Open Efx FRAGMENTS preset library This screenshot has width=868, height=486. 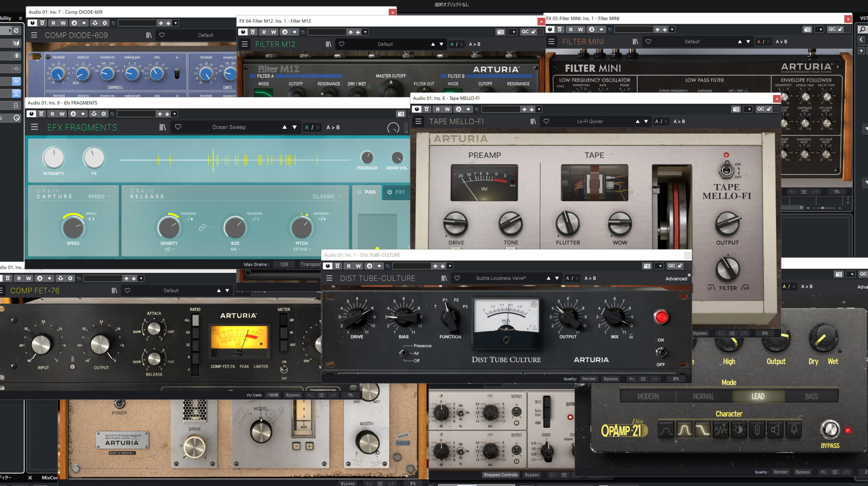[x=163, y=127]
